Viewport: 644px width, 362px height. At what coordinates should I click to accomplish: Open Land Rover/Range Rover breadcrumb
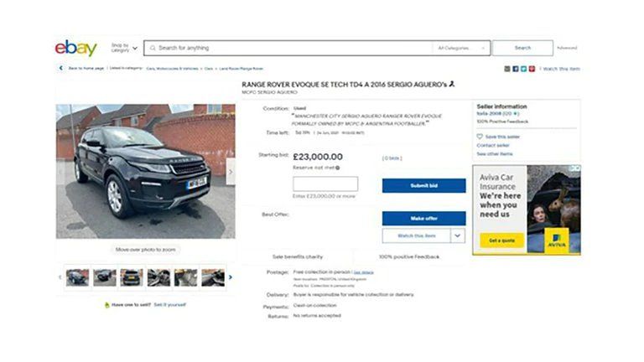[241, 69]
